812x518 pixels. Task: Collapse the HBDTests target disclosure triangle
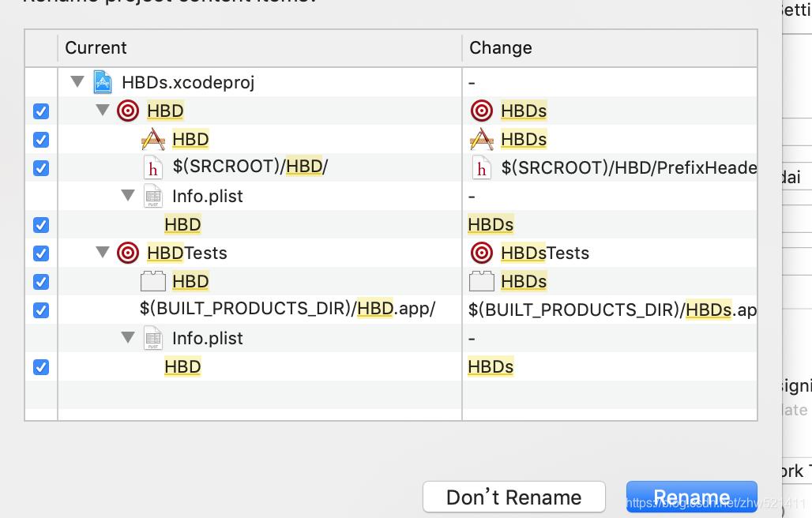point(103,252)
